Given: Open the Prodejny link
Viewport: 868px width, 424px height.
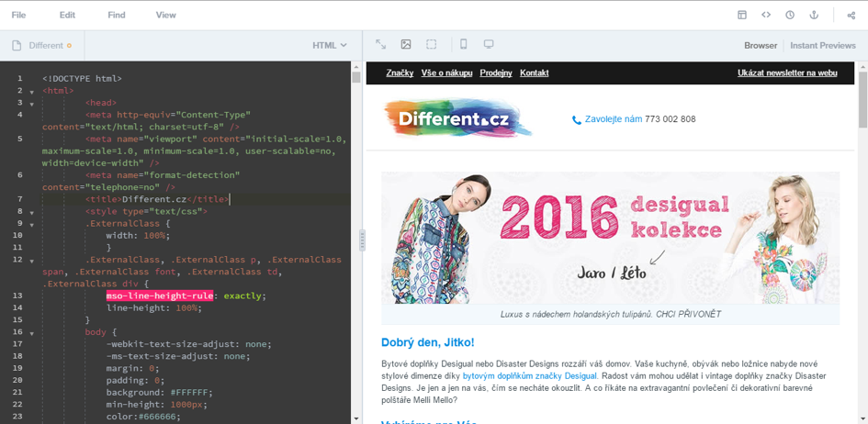Looking at the screenshot, I should pos(496,73).
